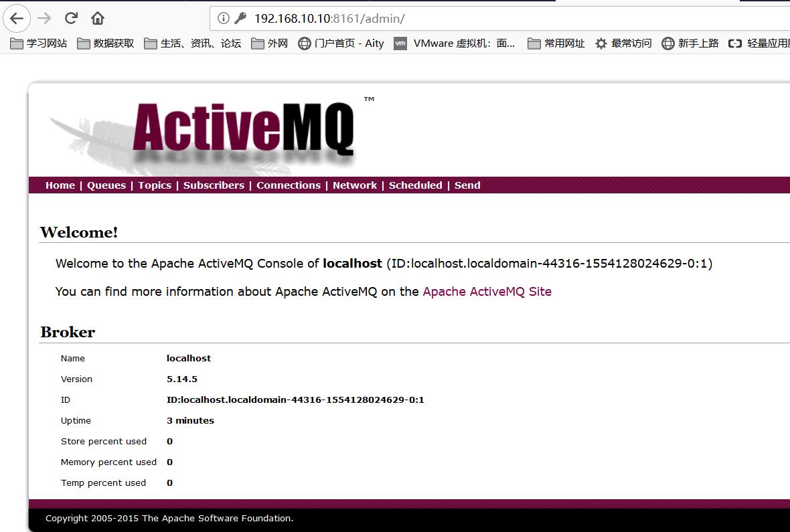Click the Broker section heading
Screen dimensions: 790x532
(x=68, y=332)
